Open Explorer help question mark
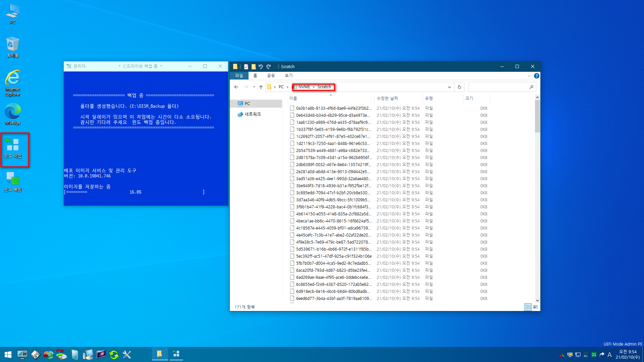Image resolution: width=644 pixels, height=362 pixels. (x=537, y=76)
